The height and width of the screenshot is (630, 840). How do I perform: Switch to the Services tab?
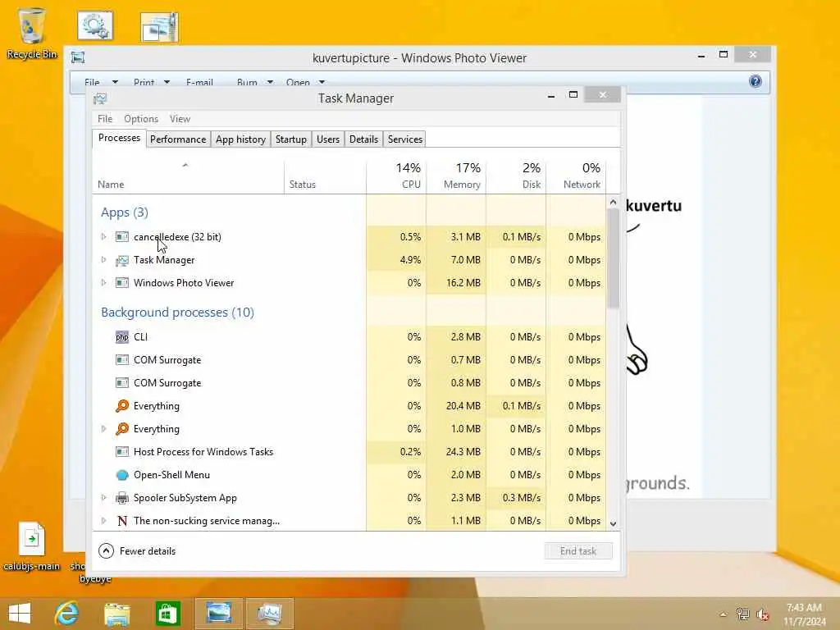405,139
